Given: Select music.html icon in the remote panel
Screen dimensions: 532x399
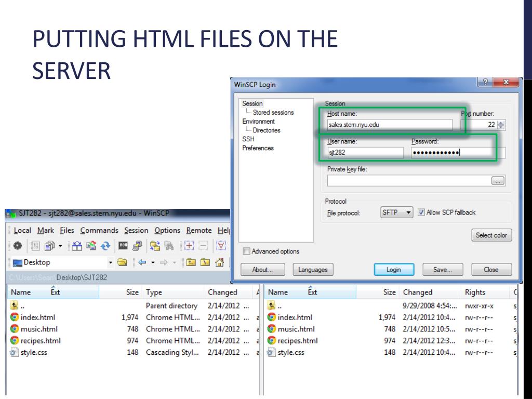Looking at the screenshot, I should 271,329.
